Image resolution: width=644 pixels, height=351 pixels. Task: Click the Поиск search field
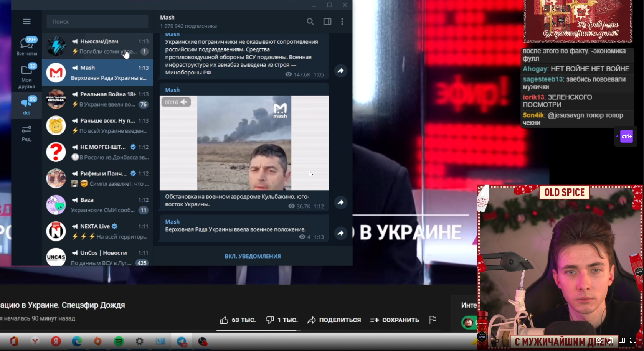click(x=97, y=21)
